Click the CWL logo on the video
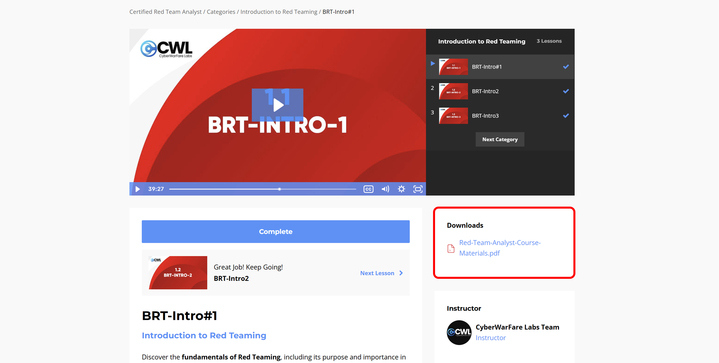719x363 pixels. pos(166,49)
